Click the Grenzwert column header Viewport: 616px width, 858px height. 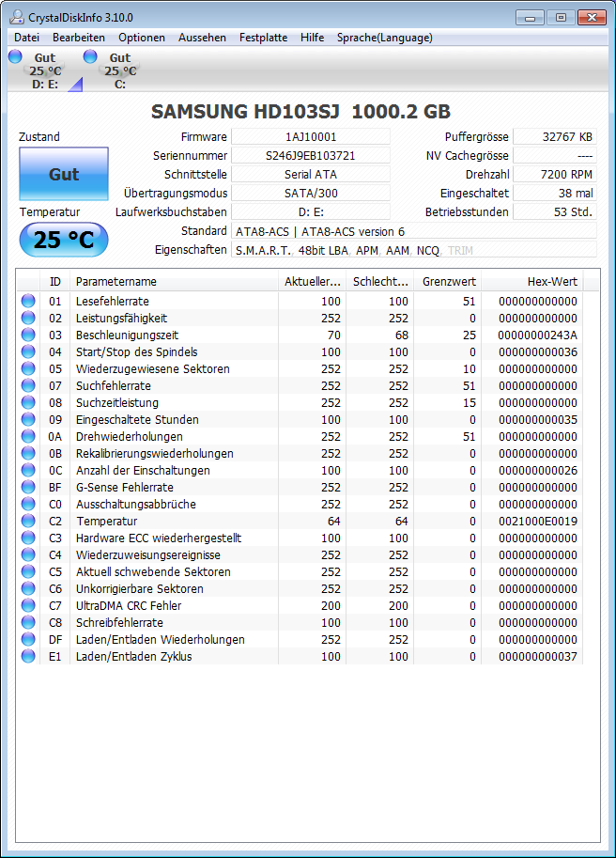click(x=448, y=282)
